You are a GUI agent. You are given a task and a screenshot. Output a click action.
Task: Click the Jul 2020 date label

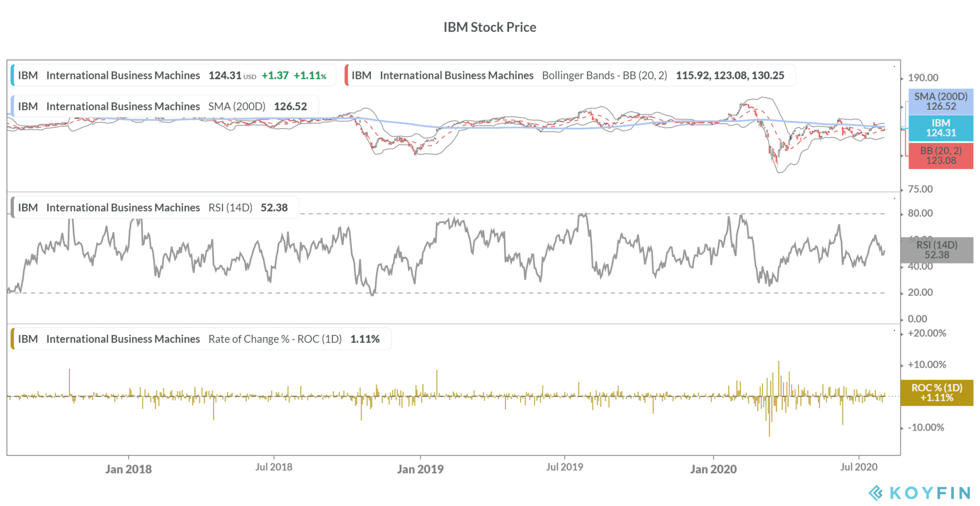859,467
